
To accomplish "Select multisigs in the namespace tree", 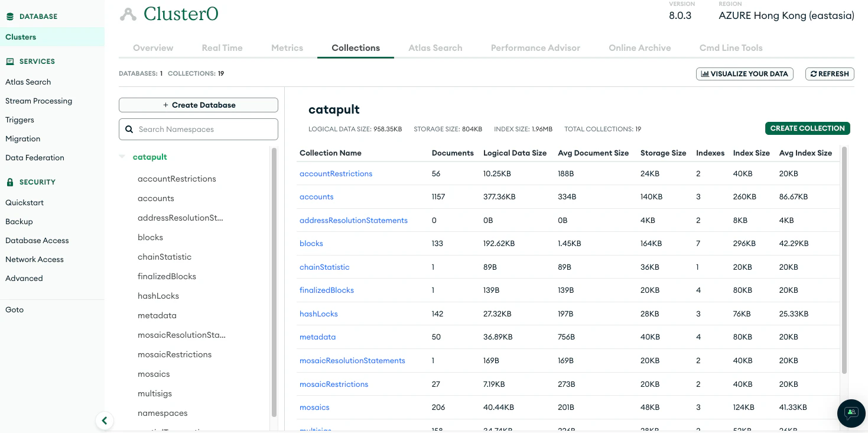I will click(x=155, y=394).
